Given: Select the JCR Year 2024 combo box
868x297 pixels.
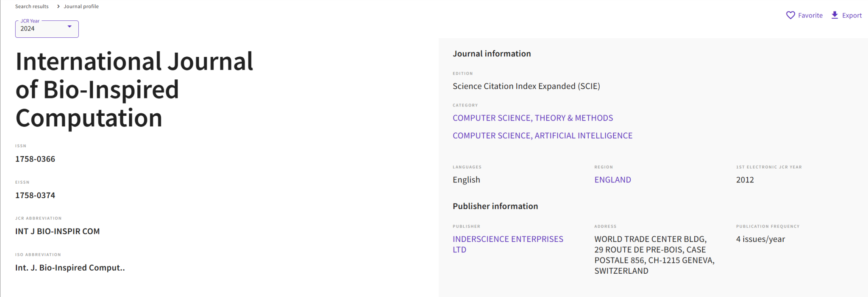Looking at the screenshot, I should pos(47,29).
